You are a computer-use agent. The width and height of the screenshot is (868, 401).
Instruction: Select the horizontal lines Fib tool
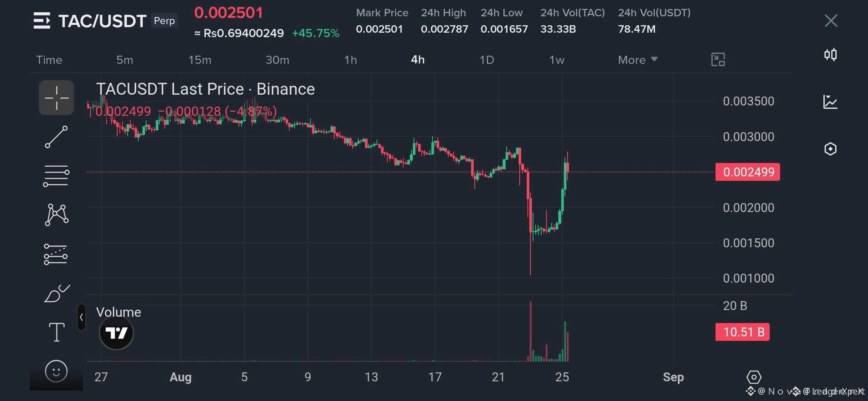pyautogui.click(x=56, y=176)
